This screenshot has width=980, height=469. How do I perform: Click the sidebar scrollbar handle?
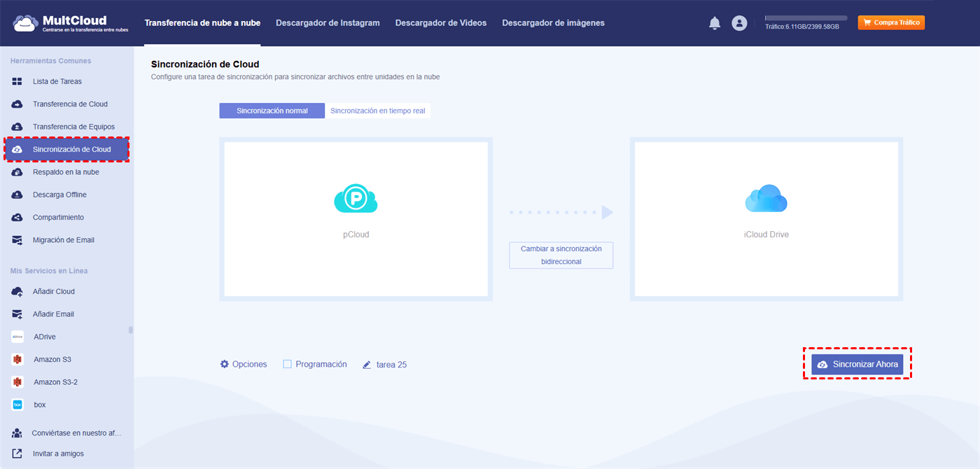[x=131, y=330]
